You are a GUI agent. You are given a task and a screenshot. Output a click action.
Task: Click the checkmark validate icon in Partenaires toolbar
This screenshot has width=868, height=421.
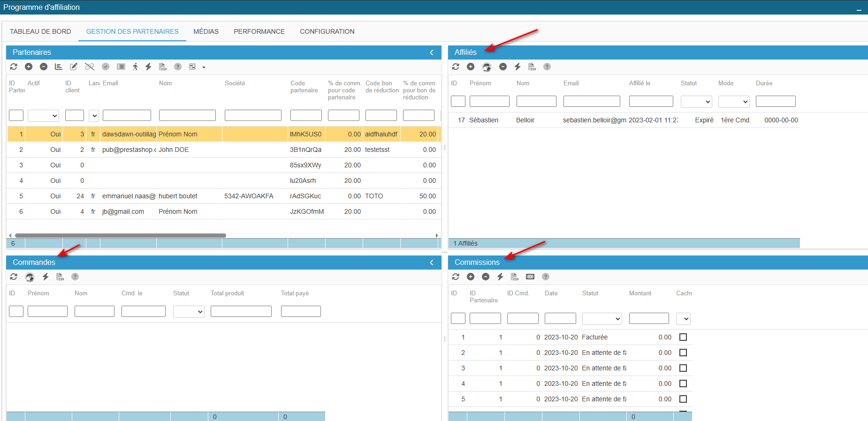click(x=106, y=67)
